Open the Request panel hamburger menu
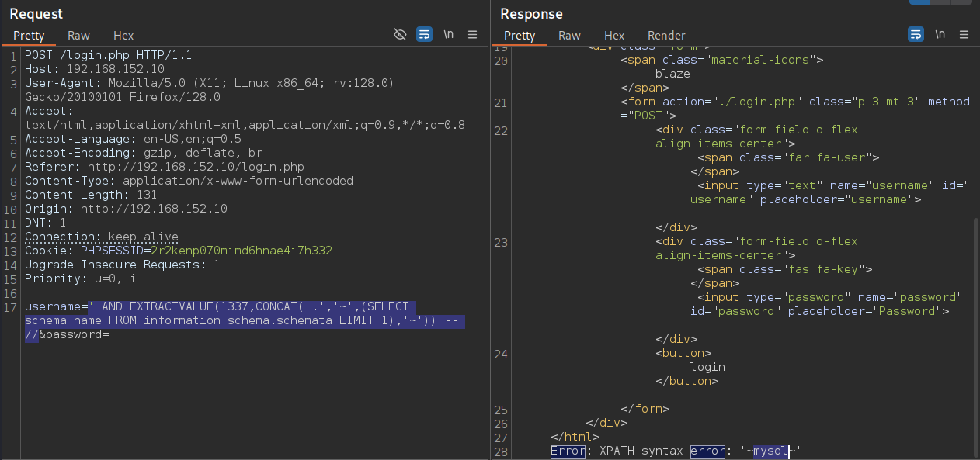The image size is (980, 460). tap(473, 35)
